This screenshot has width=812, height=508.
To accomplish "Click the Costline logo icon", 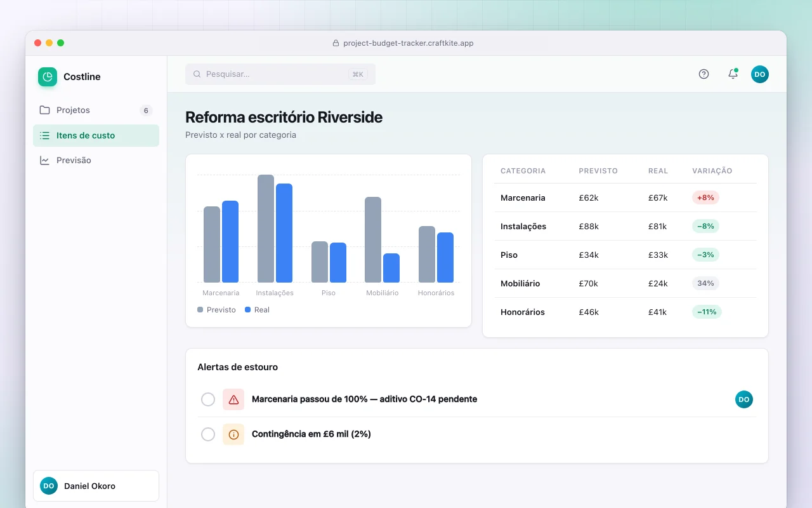I will click(48, 77).
